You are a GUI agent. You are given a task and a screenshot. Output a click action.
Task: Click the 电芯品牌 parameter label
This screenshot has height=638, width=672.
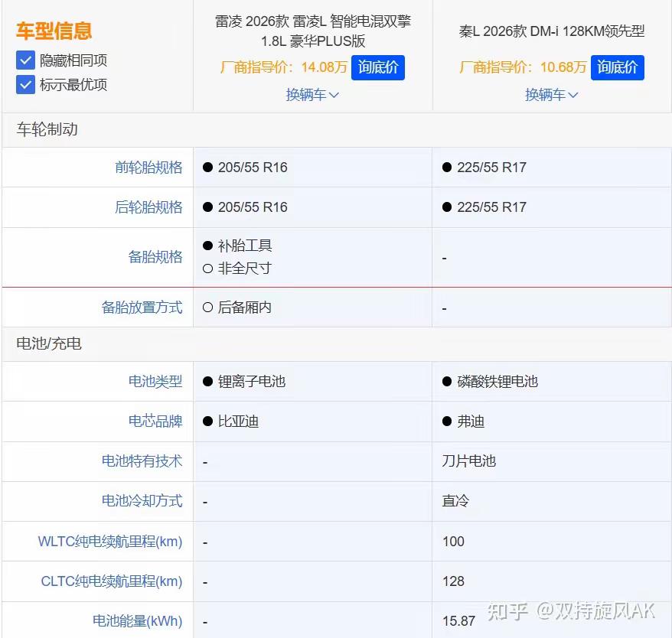[155, 421]
